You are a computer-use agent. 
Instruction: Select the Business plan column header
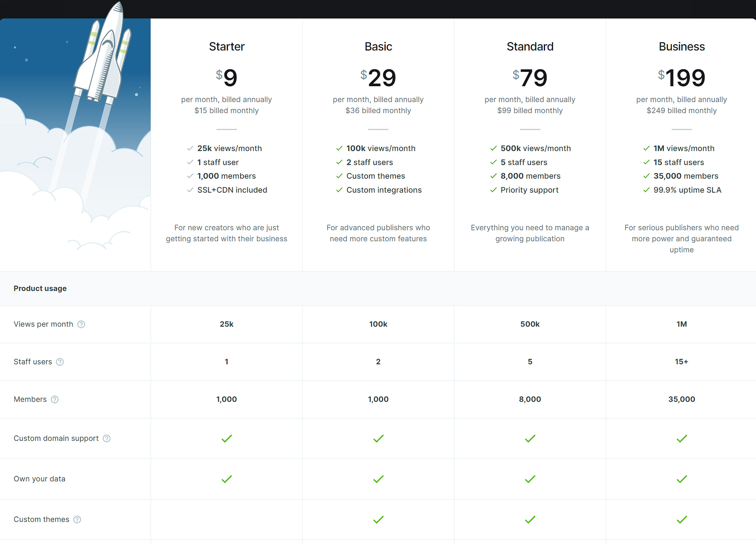pos(682,46)
